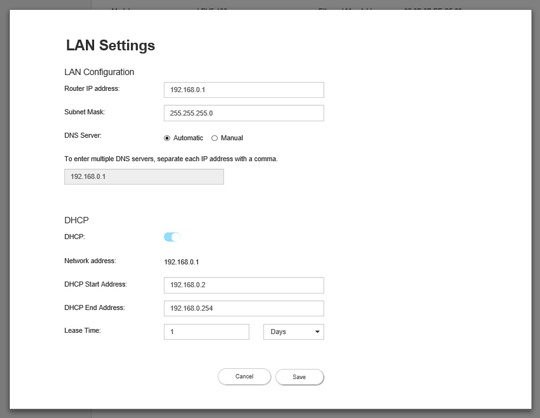Screen dimensions: 540x418
Task: Click the greyed DNS servers field
Action: tap(144, 177)
